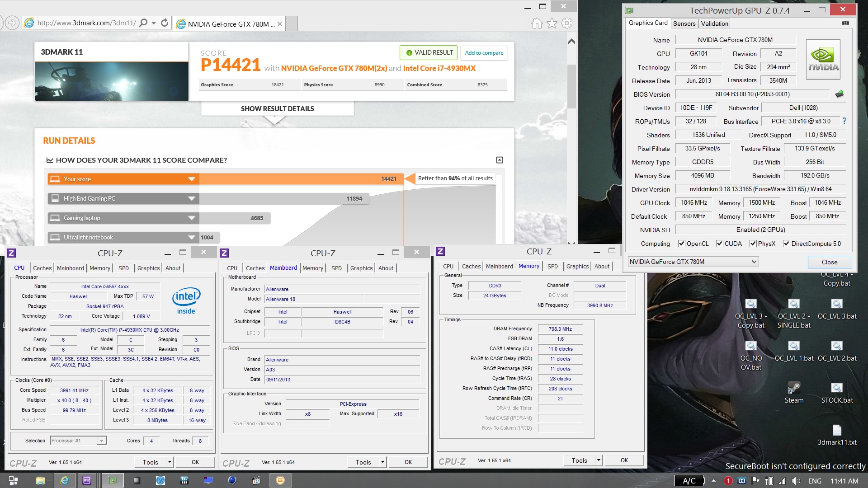Screen dimensions: 868x488
Task: Click the Close button in GPU-Z
Action: coord(829,262)
